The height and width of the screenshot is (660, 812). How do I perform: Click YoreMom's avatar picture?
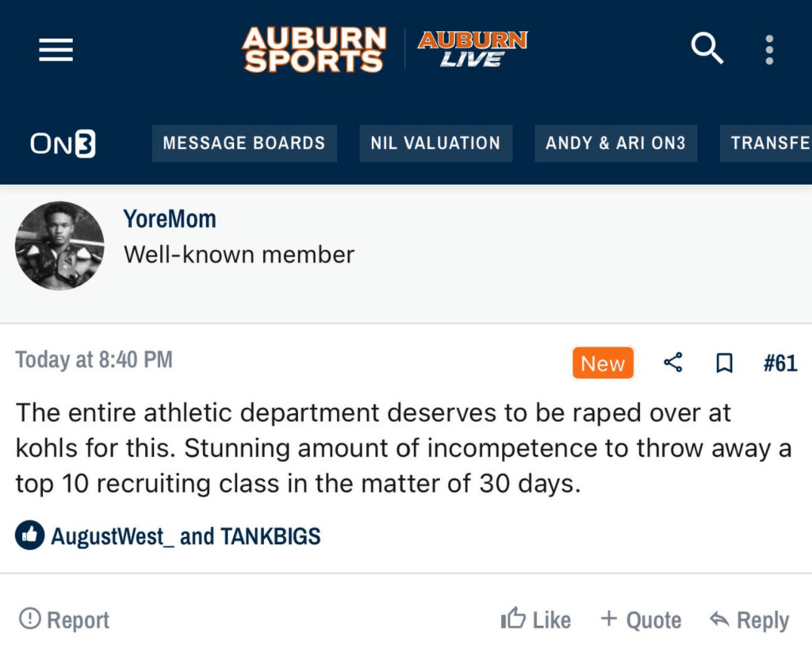(x=59, y=245)
